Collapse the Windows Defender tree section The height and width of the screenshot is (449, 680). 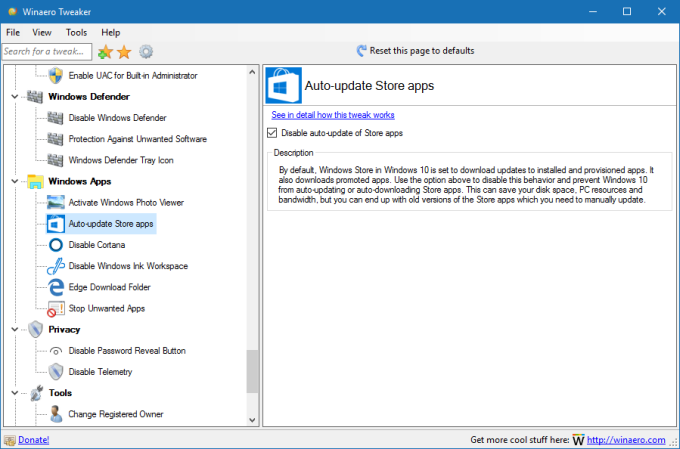point(14,97)
